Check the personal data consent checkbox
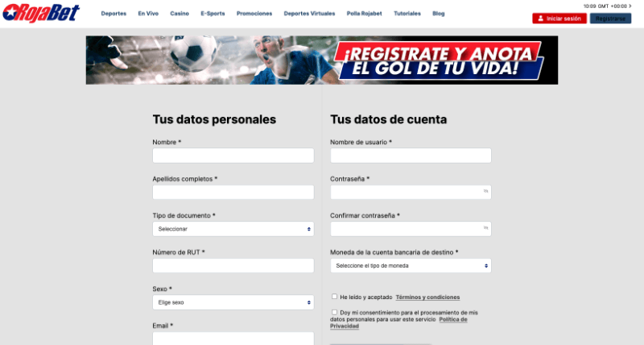Viewport: 644px width, 345px height. click(x=334, y=312)
